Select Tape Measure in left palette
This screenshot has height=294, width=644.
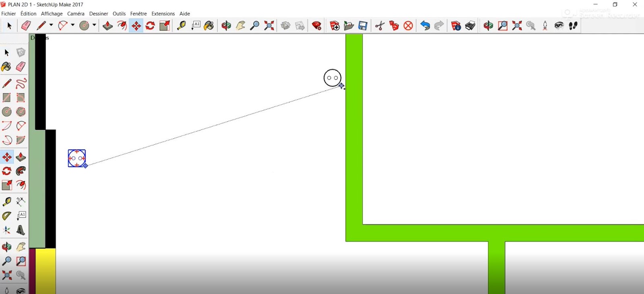pyautogui.click(x=7, y=201)
